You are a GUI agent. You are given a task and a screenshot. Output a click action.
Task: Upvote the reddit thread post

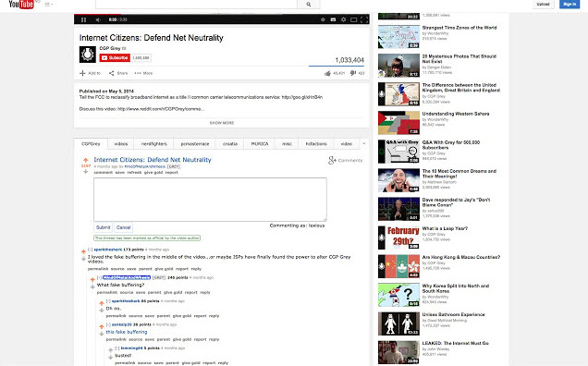(85, 160)
